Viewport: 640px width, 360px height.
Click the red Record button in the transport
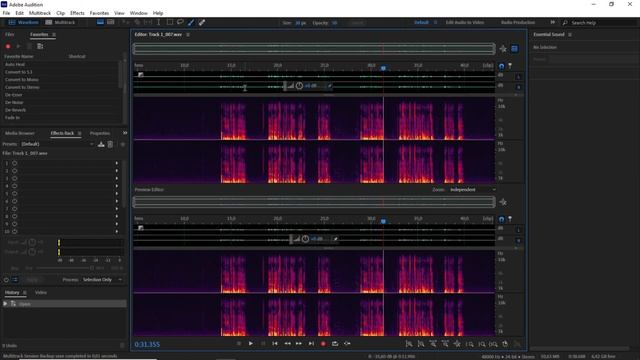click(323, 344)
